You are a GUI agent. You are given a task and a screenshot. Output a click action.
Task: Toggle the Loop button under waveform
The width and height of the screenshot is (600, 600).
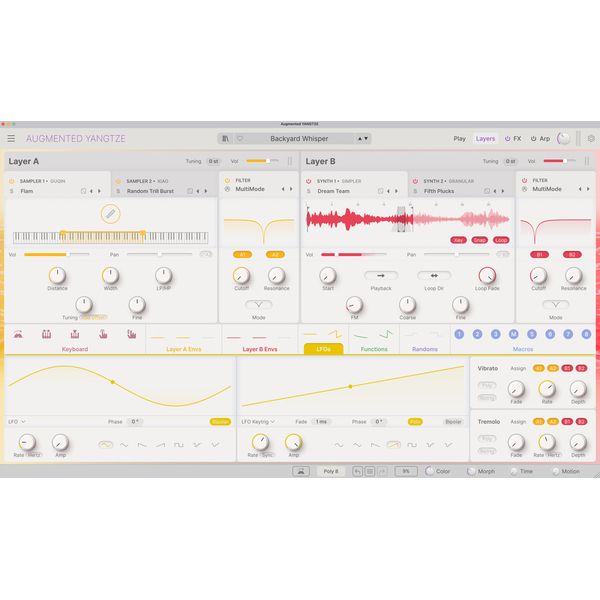click(501, 240)
